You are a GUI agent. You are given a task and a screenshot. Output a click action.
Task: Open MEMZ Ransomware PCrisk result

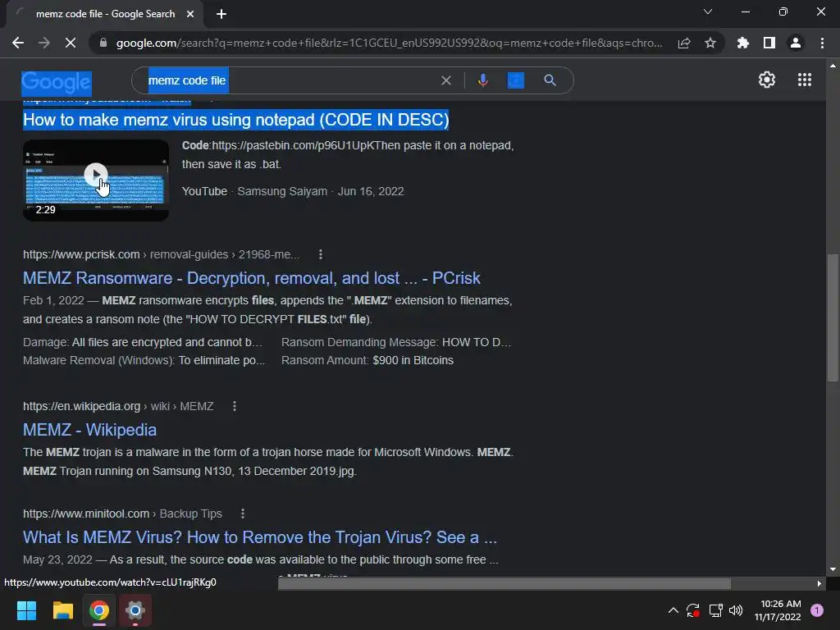coord(251,278)
